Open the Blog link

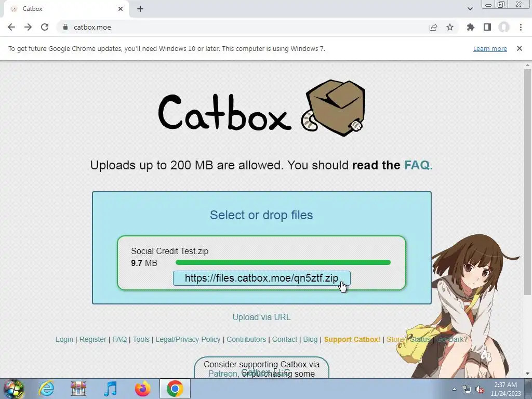pyautogui.click(x=310, y=339)
